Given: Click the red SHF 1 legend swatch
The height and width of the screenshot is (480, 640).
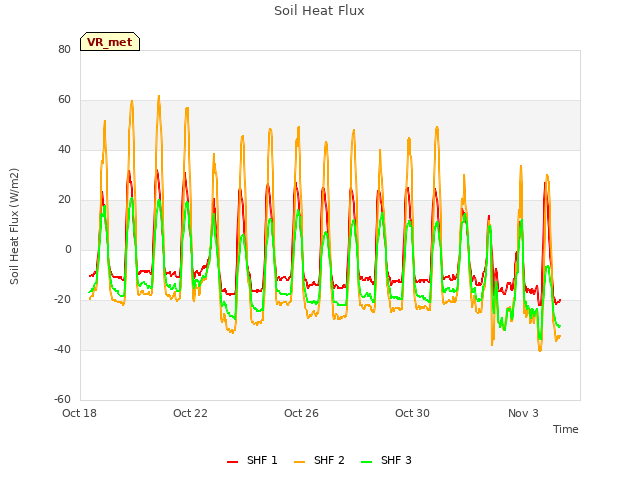Looking at the screenshot, I should click(232, 462).
